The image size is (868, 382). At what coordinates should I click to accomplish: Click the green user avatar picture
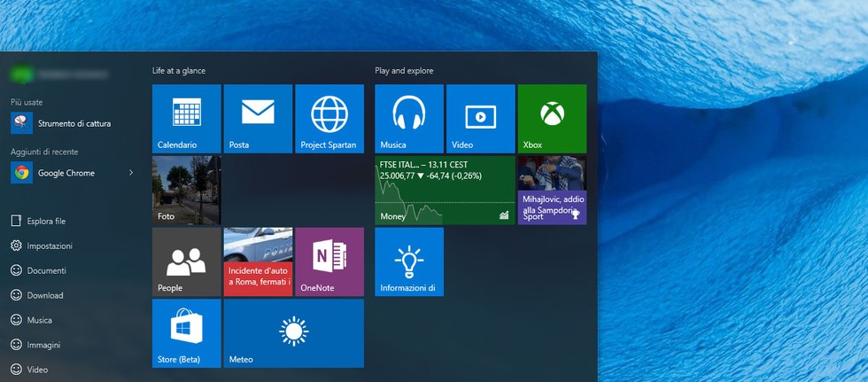click(x=21, y=74)
